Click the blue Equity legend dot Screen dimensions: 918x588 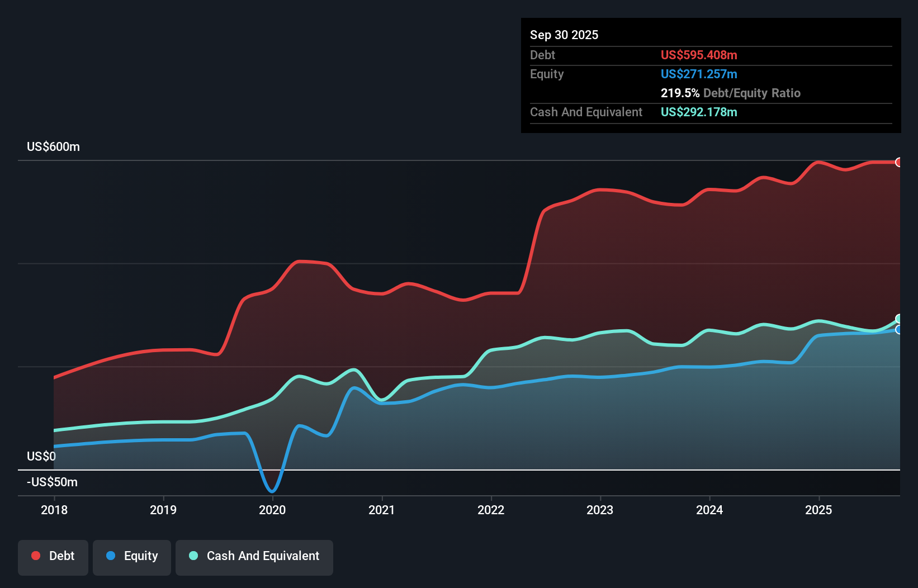click(110, 555)
